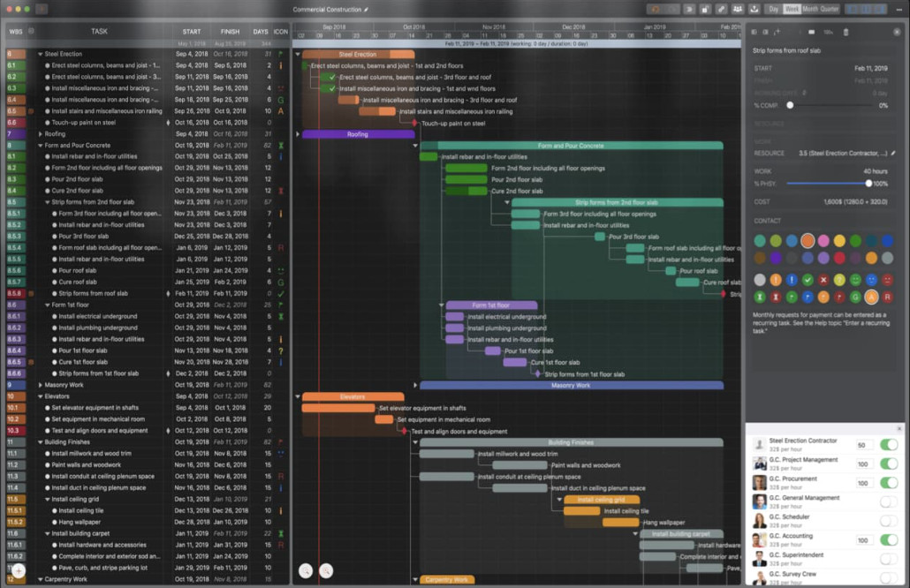Disable G.C. Accounting resource toggle
The width and height of the screenshot is (910, 588).
(889, 539)
